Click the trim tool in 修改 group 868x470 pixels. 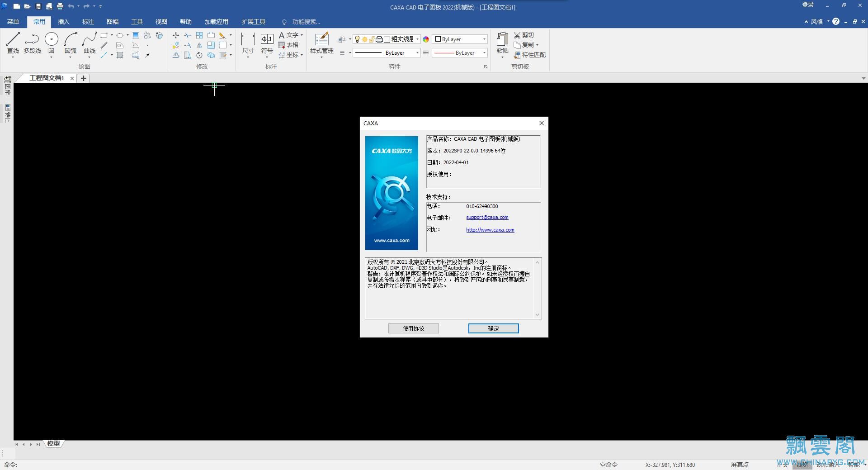pyautogui.click(x=188, y=35)
